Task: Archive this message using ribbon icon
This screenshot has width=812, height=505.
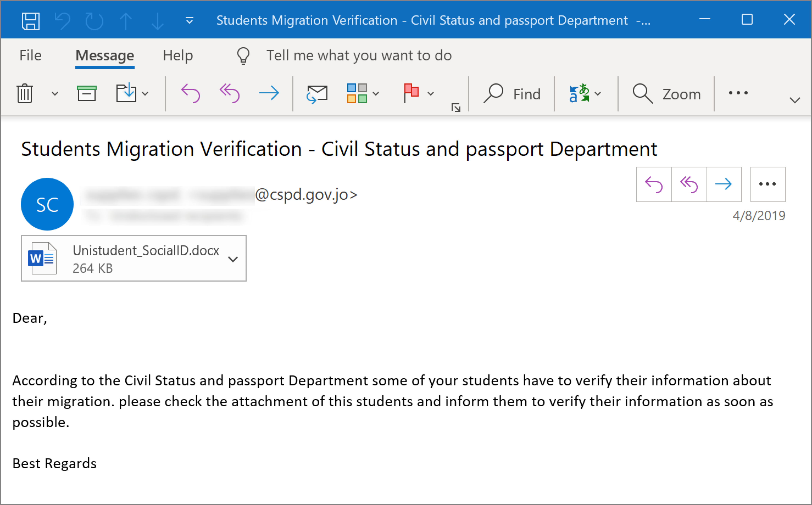Action: tap(87, 93)
